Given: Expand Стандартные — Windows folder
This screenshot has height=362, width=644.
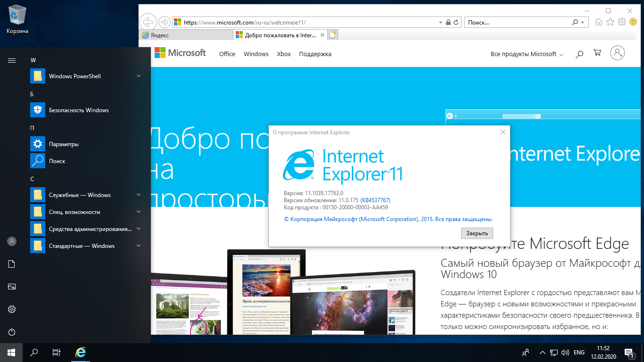Looking at the screenshot, I should coord(139,246).
